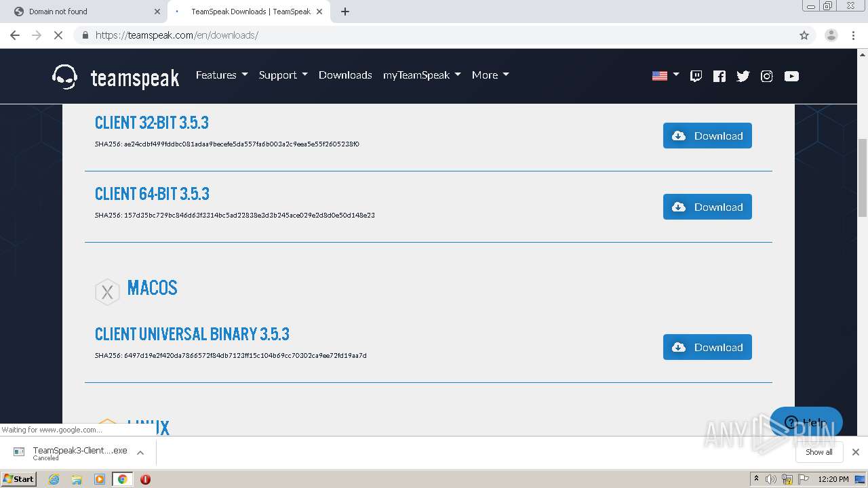Open red antivirus taskbar icon
Viewport: 868px width, 488px height.
pyautogui.click(x=145, y=479)
